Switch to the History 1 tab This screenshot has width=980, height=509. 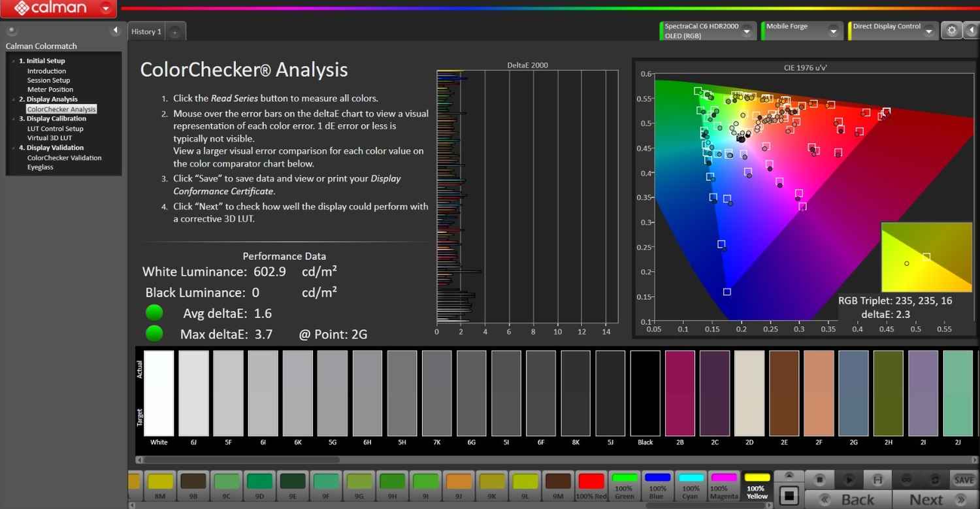[x=146, y=31]
